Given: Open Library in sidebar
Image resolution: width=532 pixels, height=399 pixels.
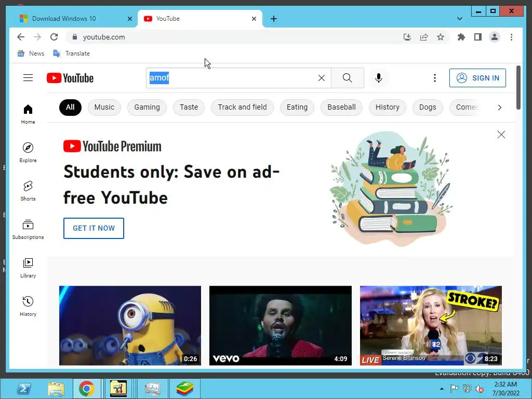Looking at the screenshot, I should coord(28,268).
